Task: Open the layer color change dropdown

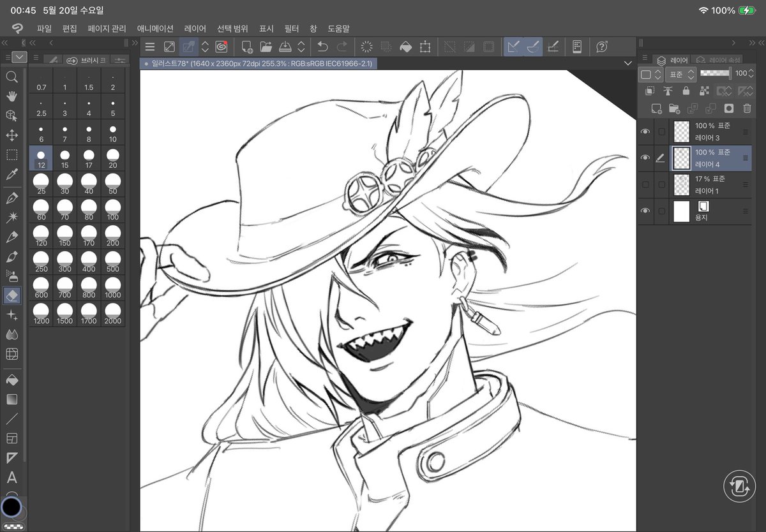Action: tap(651, 74)
